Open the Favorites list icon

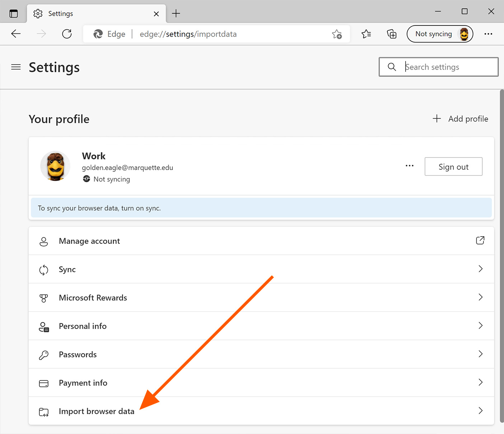click(366, 34)
